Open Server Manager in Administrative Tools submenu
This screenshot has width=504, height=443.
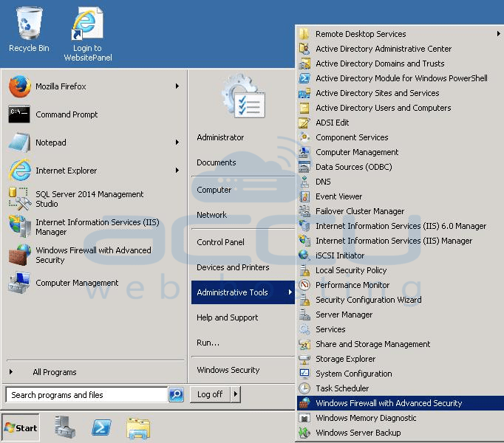(344, 315)
